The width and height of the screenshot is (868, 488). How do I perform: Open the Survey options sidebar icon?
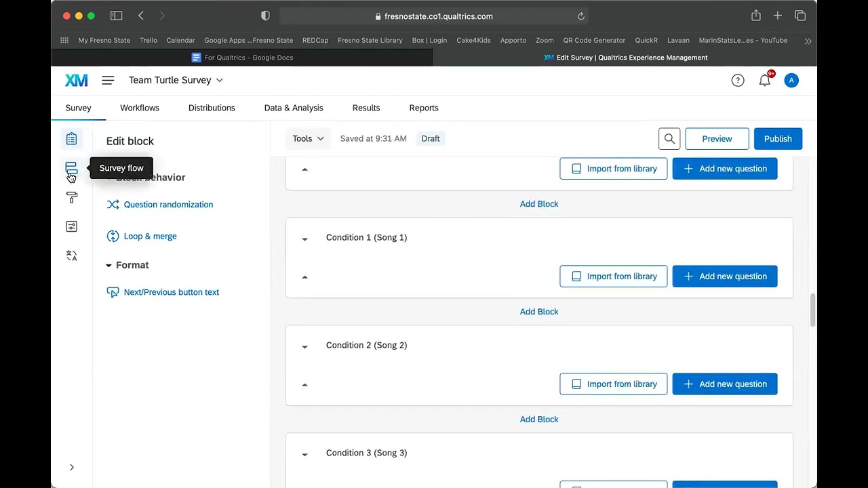(71, 226)
